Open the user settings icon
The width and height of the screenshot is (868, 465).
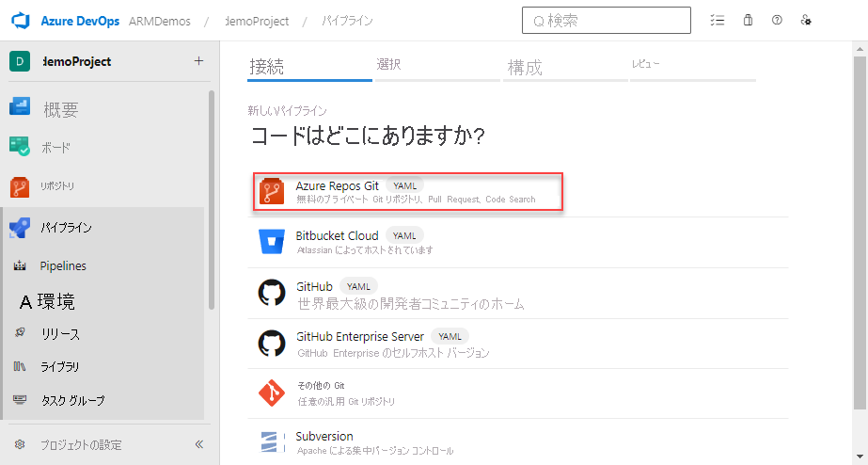click(806, 20)
